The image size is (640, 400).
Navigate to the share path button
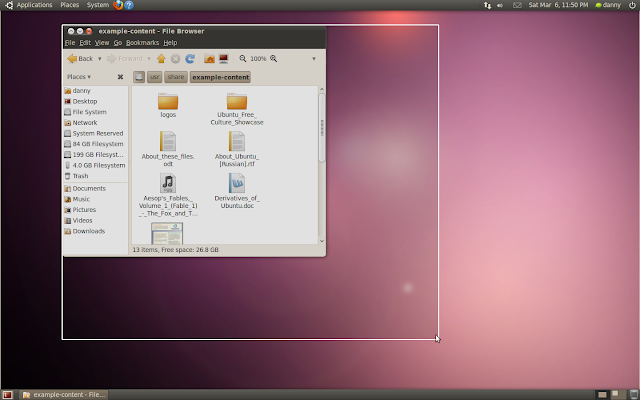click(x=176, y=77)
